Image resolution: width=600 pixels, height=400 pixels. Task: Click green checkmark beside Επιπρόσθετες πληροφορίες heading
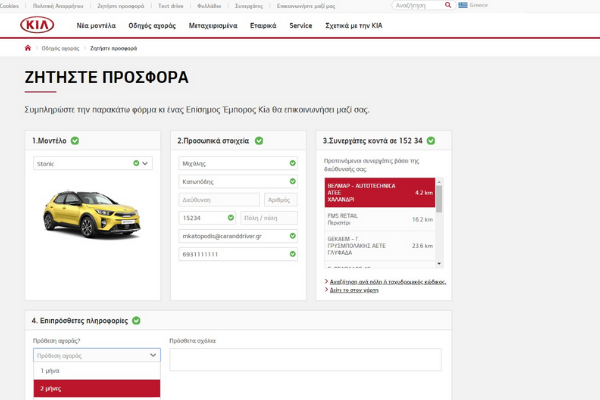136,320
